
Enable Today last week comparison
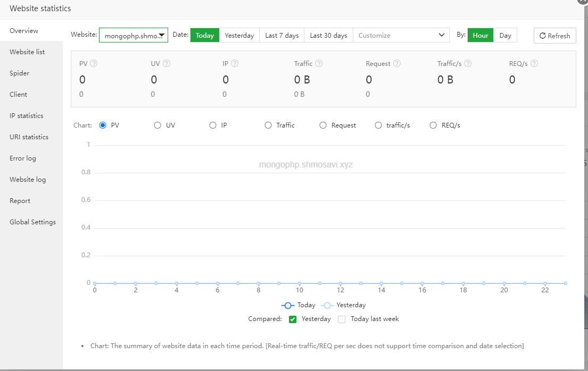342,319
